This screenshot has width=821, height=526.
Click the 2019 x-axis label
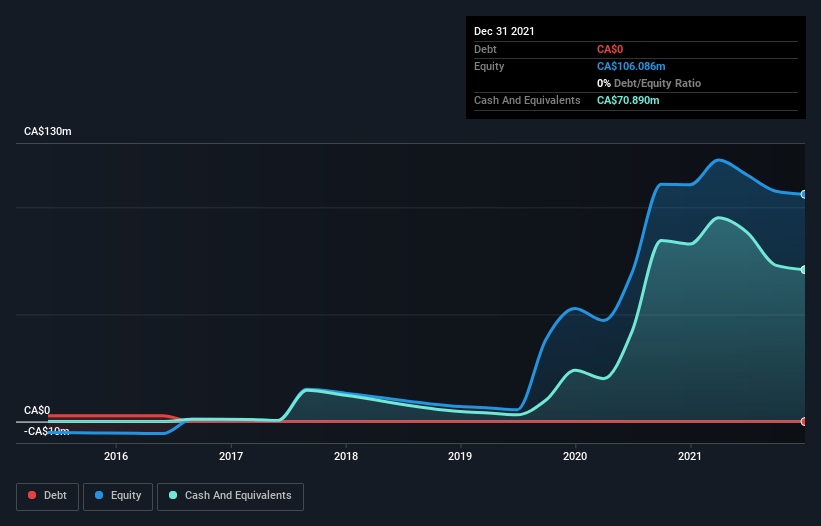coord(460,456)
